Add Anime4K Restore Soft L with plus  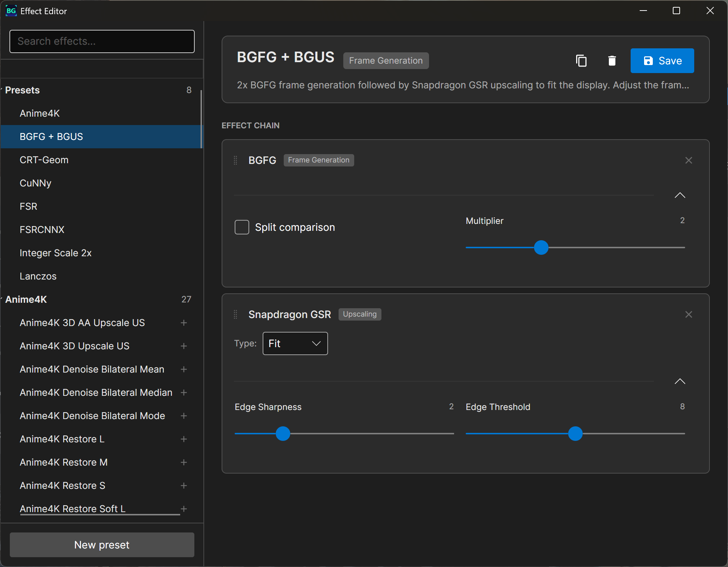point(184,509)
